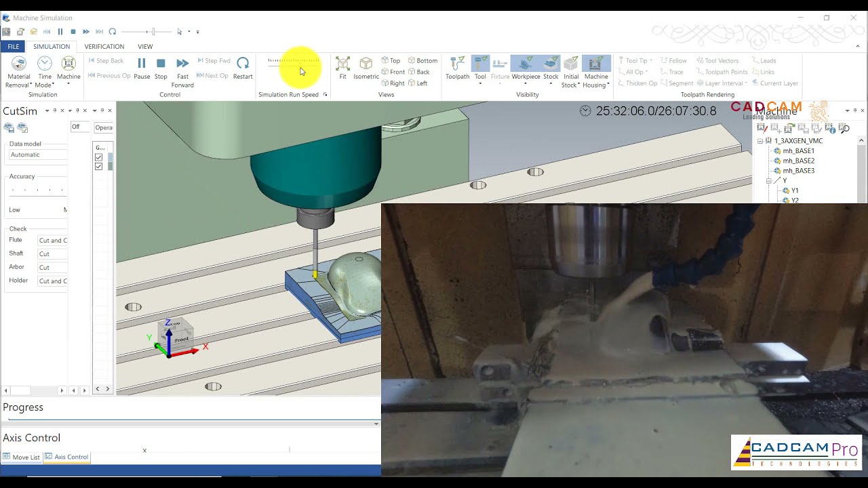Click machine search icon in Machine panel

(x=844, y=128)
